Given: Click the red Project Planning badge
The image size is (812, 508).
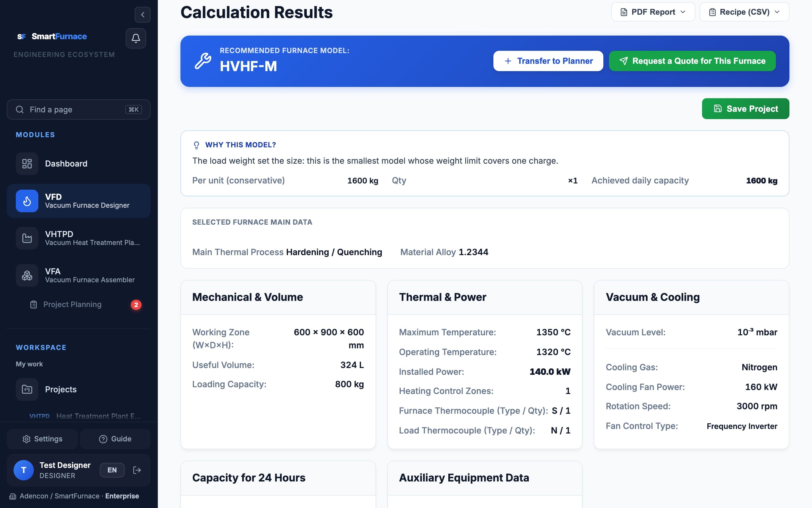Looking at the screenshot, I should point(136,305).
